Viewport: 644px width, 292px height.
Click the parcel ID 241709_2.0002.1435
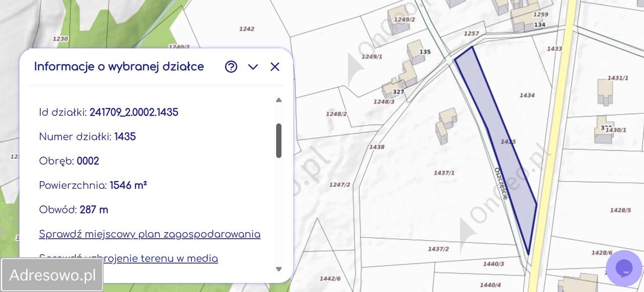pos(134,112)
